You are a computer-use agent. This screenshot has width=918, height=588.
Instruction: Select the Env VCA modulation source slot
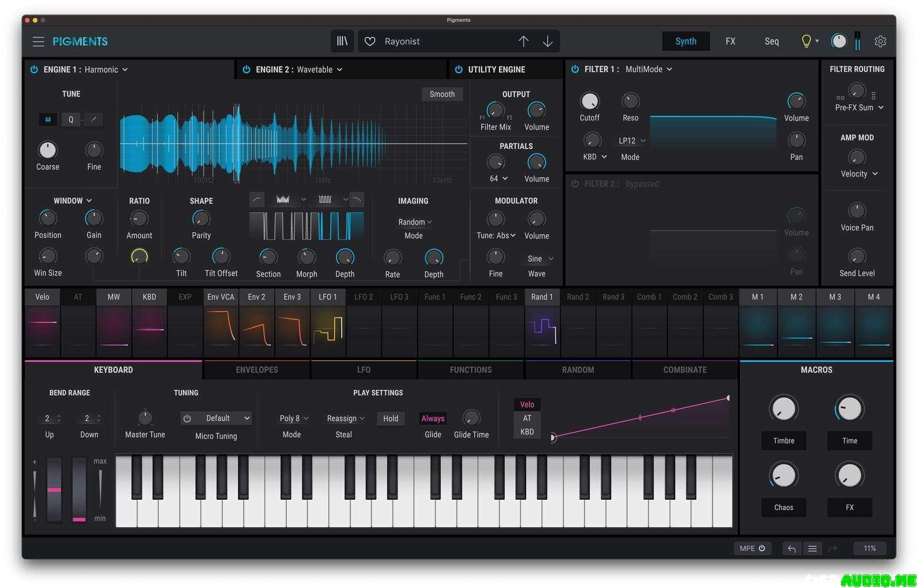221,322
